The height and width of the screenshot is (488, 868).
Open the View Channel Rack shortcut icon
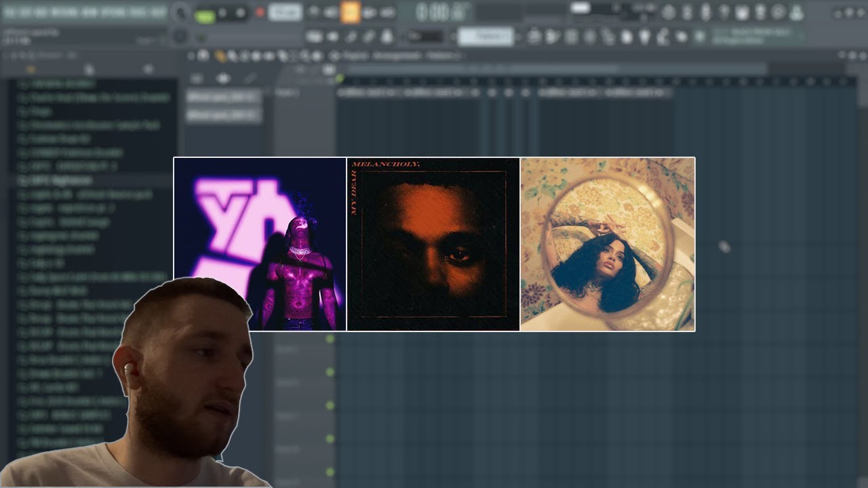(x=572, y=37)
